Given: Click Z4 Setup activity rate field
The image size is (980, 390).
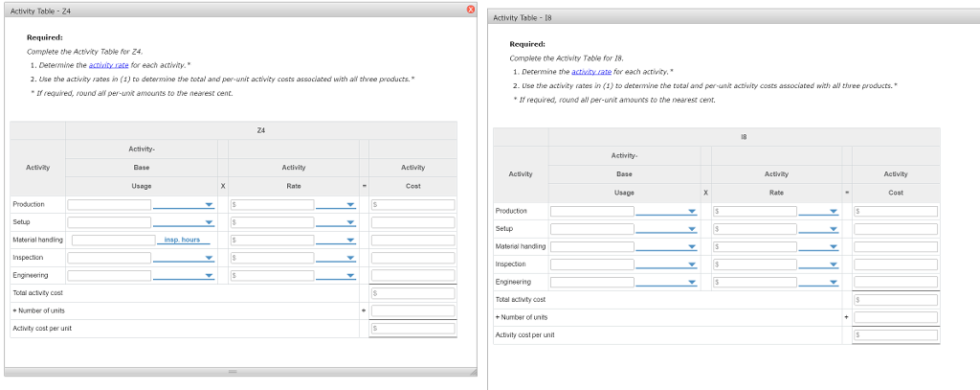Looking at the screenshot, I should pyautogui.click(x=273, y=222).
